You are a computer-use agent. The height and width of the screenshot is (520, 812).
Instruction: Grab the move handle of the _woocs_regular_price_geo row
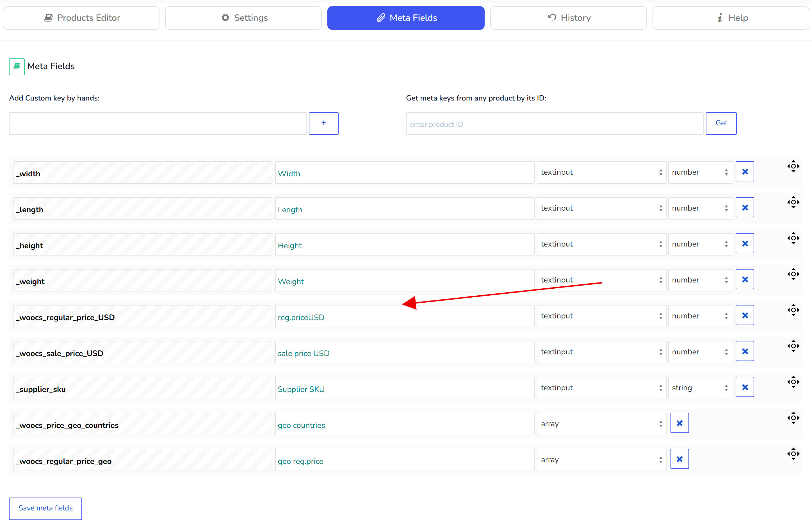point(793,454)
